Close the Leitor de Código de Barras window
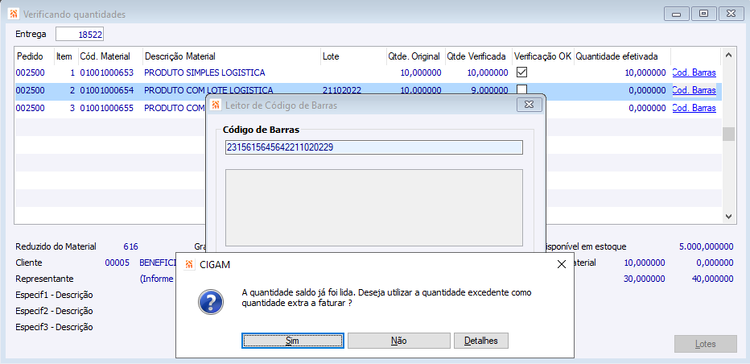The width and height of the screenshot is (750, 364). pyautogui.click(x=529, y=104)
